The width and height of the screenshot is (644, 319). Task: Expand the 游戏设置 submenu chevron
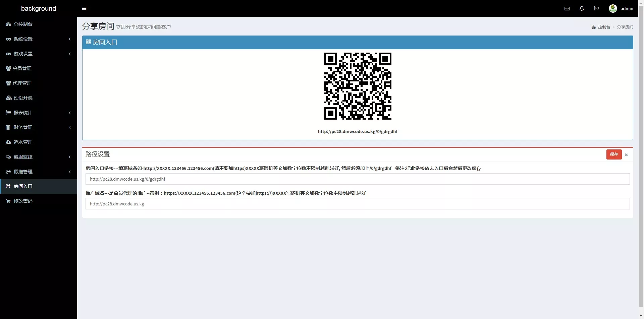tap(70, 54)
